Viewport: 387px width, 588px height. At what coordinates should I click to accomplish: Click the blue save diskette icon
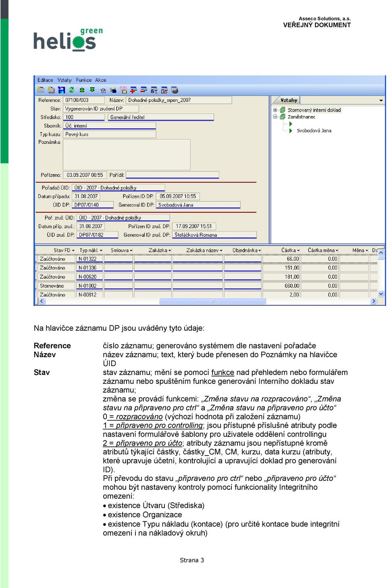click(61, 90)
